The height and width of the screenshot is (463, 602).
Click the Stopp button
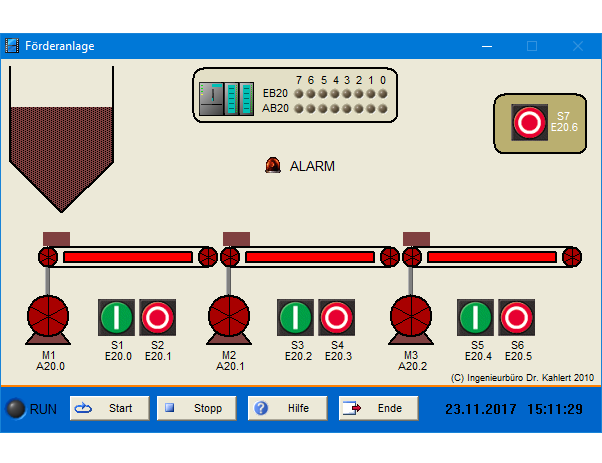click(x=197, y=408)
